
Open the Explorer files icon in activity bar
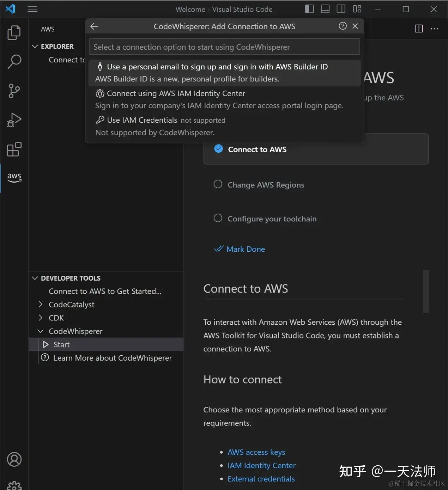point(14,32)
